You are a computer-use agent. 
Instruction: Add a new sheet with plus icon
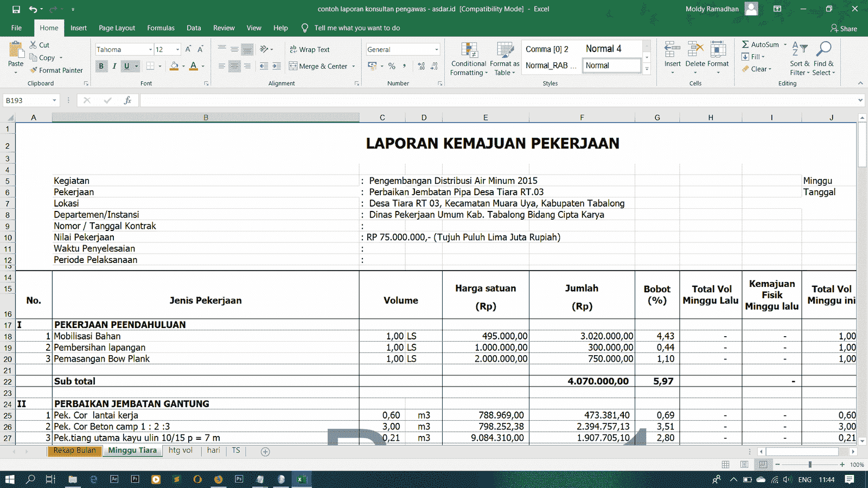265,452
